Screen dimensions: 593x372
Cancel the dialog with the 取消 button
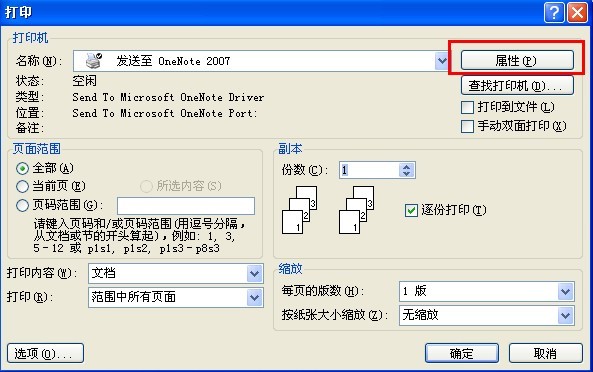point(545,353)
